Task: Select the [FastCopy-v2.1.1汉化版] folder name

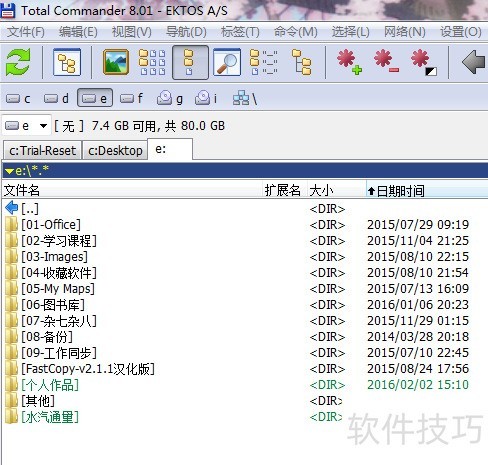Action: pyautogui.click(x=88, y=369)
